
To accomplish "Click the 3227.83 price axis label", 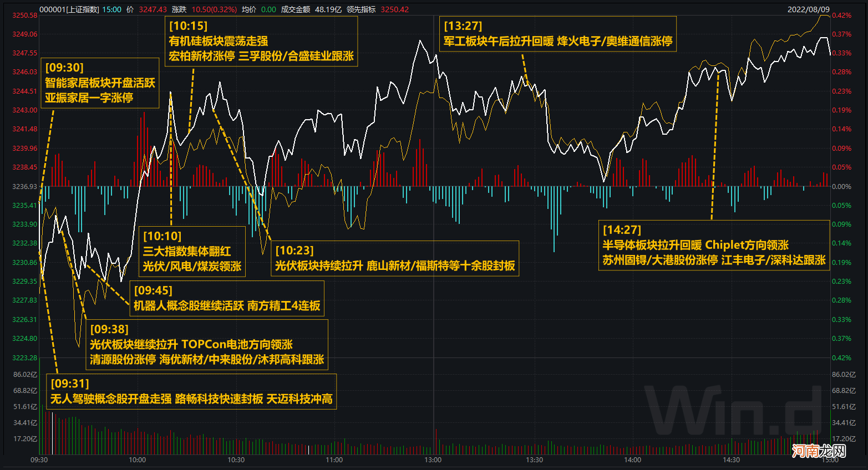I will coord(25,300).
